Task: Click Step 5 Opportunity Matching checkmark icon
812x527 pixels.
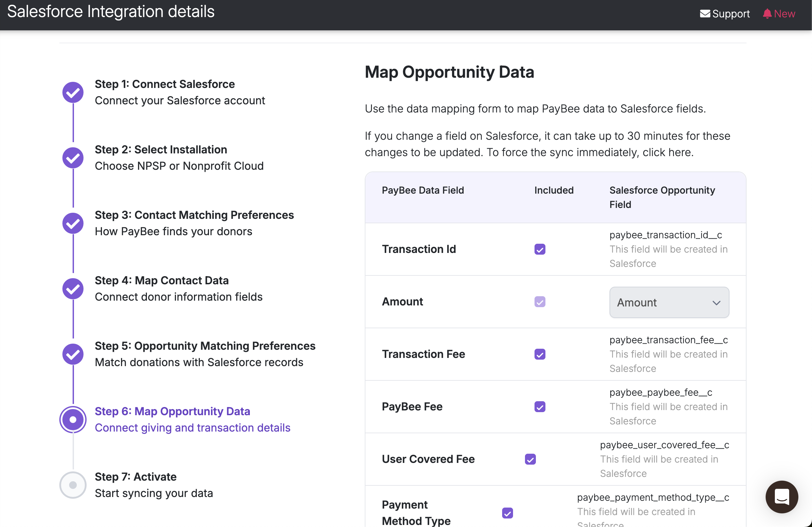Action: [x=73, y=355]
